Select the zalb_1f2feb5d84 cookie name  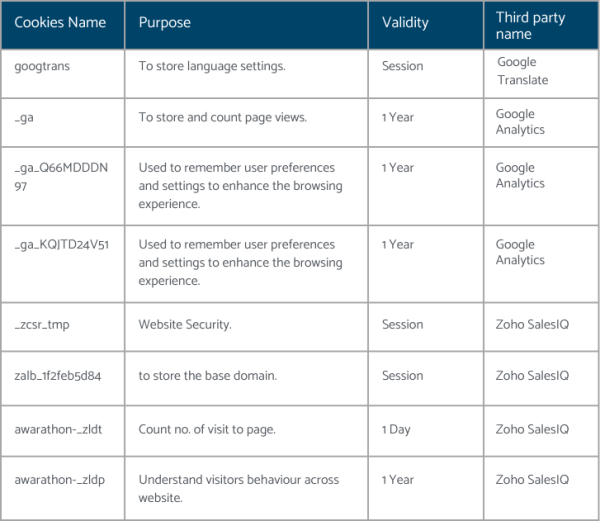(x=58, y=376)
